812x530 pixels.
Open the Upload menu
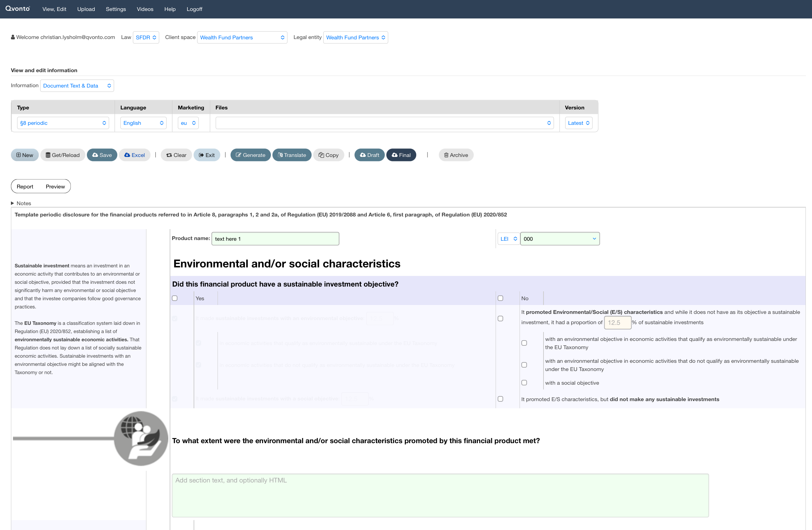86,9
